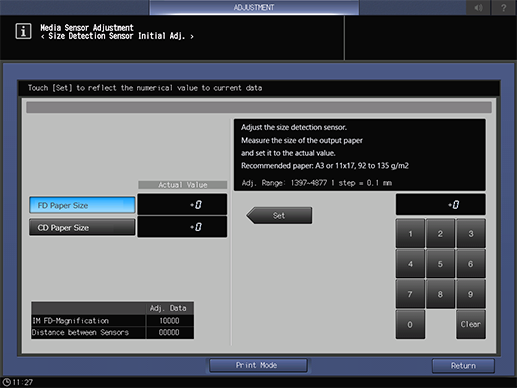Click the Print Mode button

point(258,365)
